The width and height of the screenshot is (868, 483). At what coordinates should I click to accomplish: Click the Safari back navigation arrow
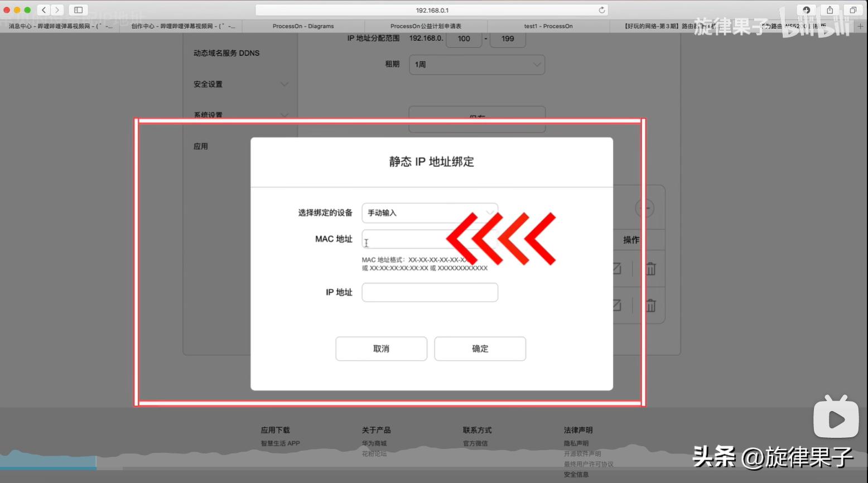[44, 9]
